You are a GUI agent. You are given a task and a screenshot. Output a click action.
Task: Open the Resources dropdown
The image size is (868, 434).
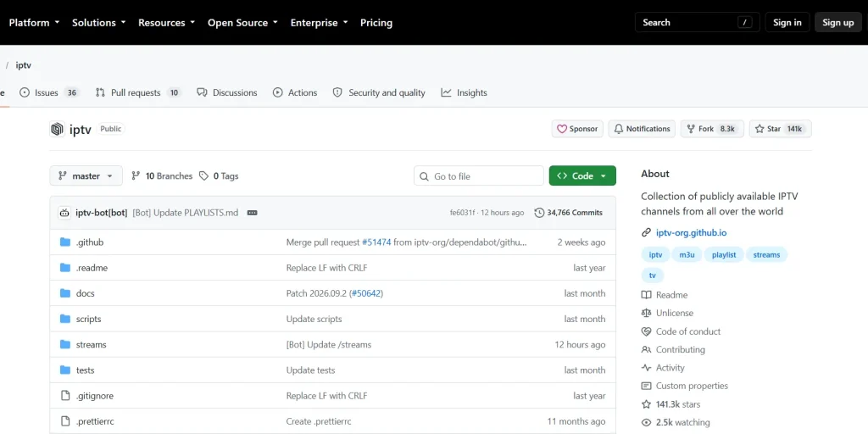pos(166,23)
